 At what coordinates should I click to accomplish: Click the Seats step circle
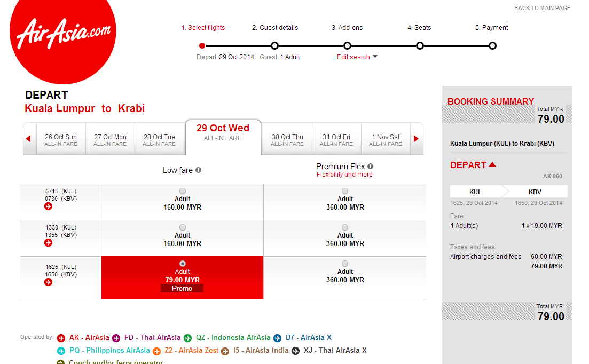point(420,46)
